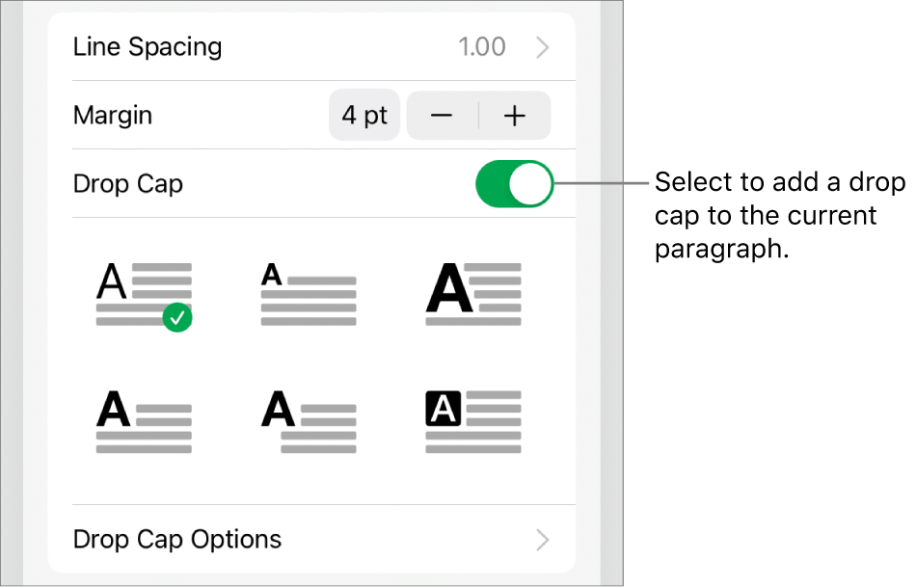
Task: Open the Line Spacing menu row label
Action: coord(148,47)
